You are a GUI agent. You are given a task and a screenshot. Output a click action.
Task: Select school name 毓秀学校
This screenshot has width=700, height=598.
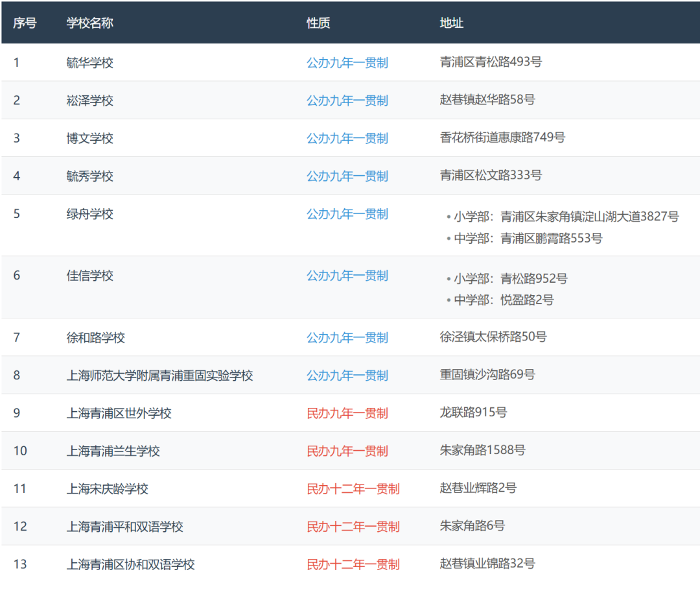pyautogui.click(x=89, y=176)
